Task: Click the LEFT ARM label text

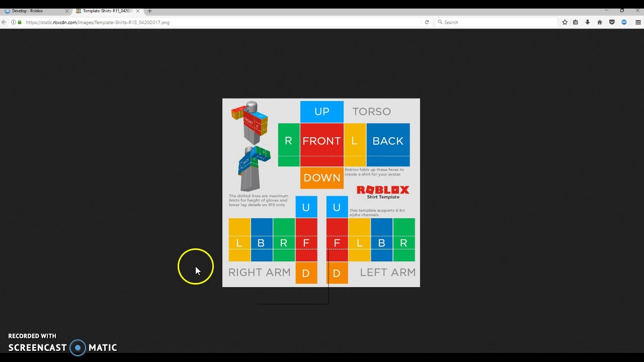Action: click(388, 273)
